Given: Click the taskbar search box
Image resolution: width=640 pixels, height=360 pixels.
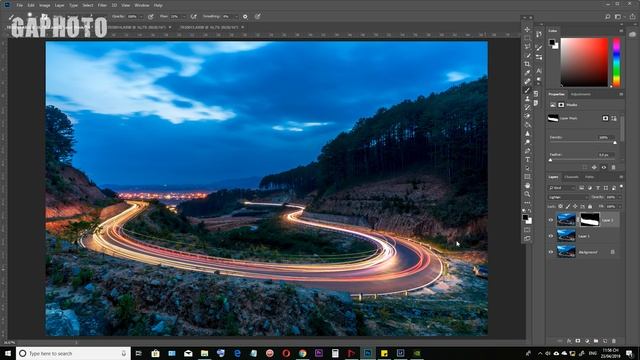Looking at the screenshot, I should [73, 353].
